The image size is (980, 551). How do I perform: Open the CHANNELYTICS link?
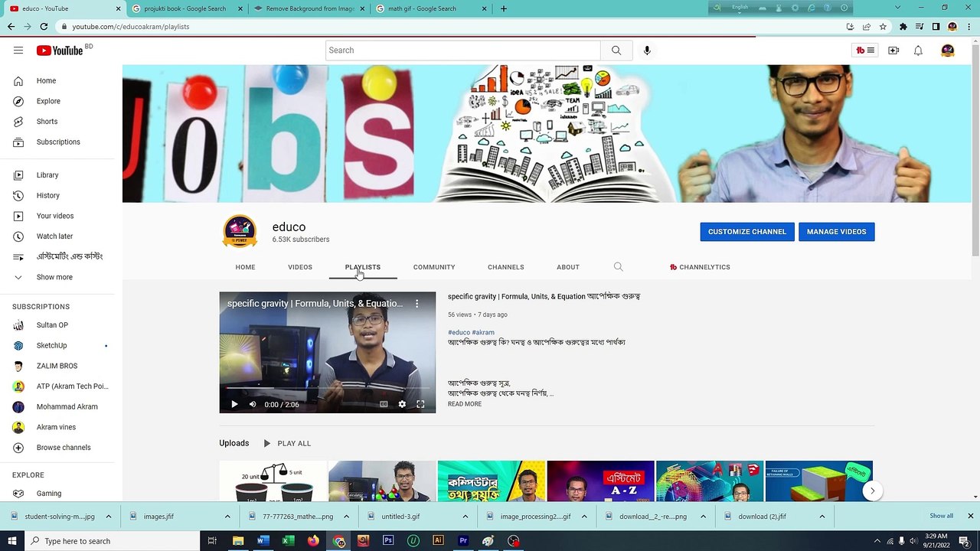pos(700,267)
